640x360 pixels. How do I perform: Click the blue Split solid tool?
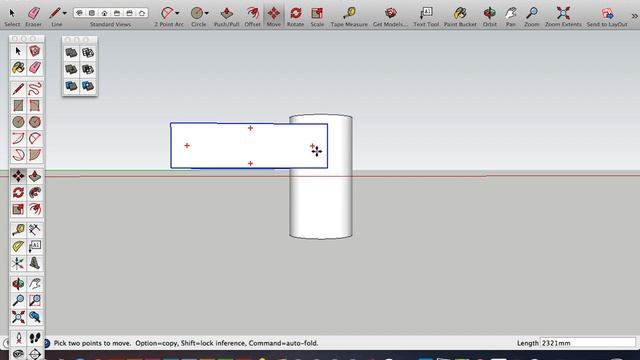pyautogui.click(x=88, y=86)
